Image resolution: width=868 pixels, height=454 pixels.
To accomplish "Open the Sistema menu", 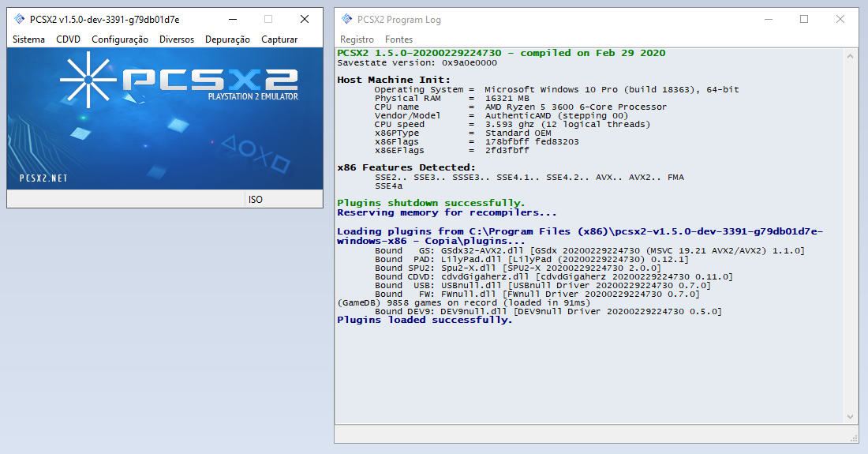I will 28,39.
